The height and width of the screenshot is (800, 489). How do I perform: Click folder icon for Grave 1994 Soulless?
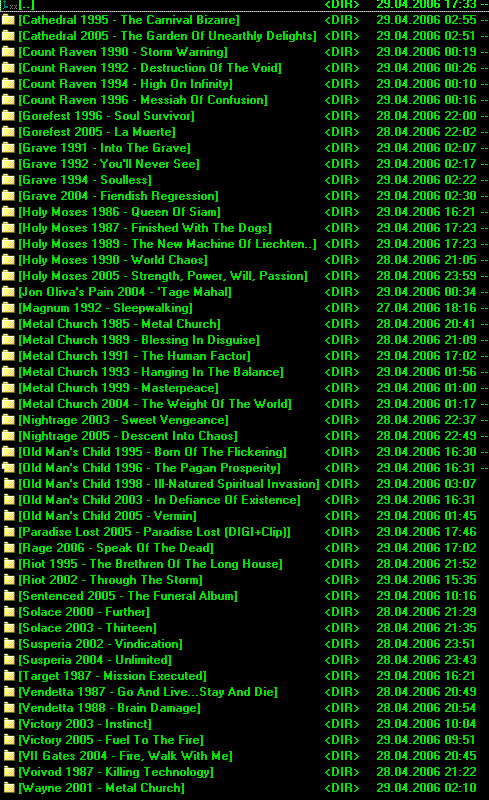[8, 180]
